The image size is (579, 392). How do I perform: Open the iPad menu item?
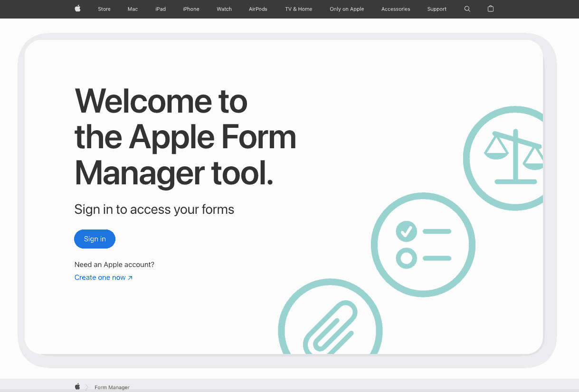pyautogui.click(x=161, y=9)
